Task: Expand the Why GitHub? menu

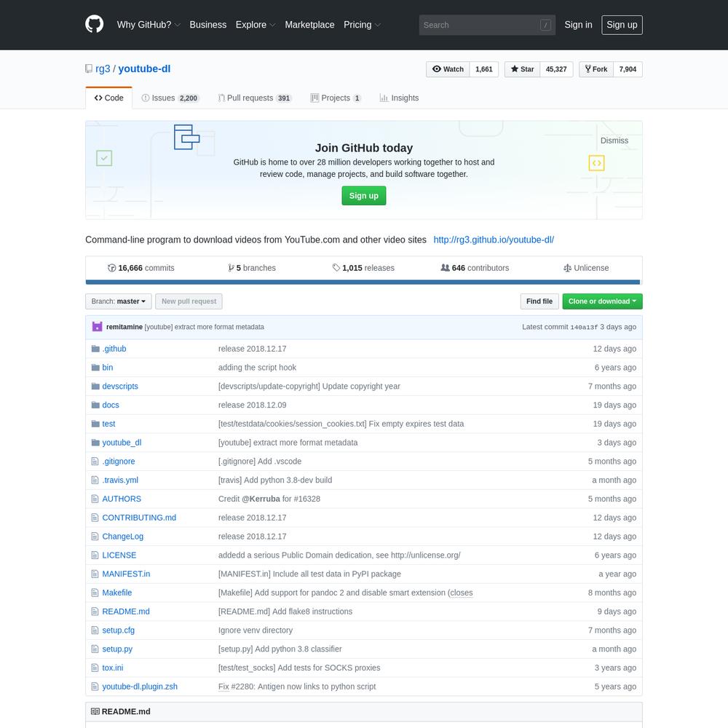Action: (149, 25)
